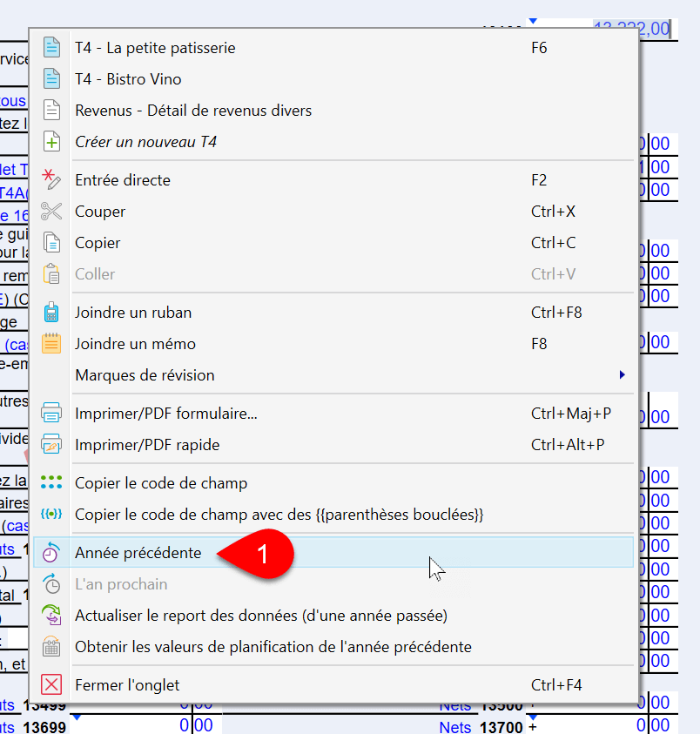Click the calendar planning values icon
700x734 pixels.
[51, 646]
